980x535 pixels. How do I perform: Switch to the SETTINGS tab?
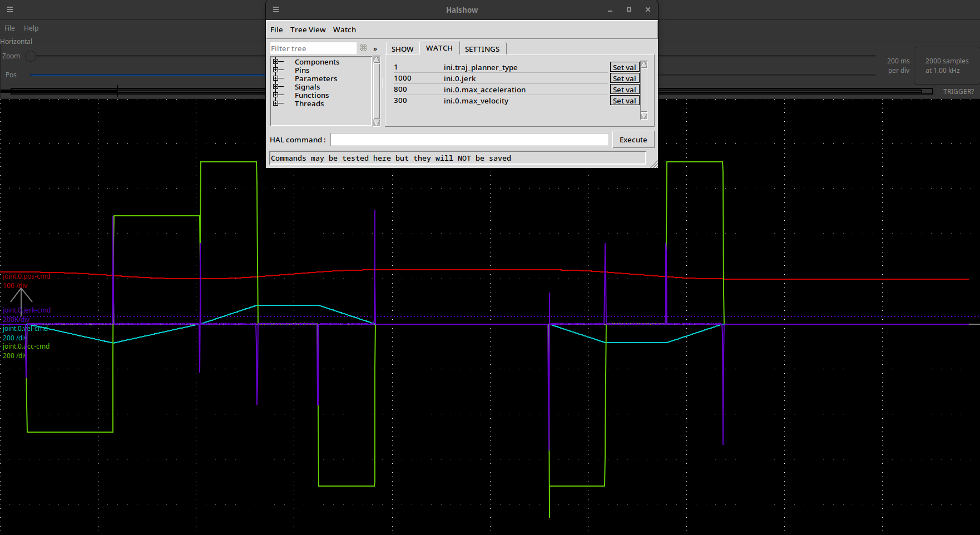(x=482, y=49)
